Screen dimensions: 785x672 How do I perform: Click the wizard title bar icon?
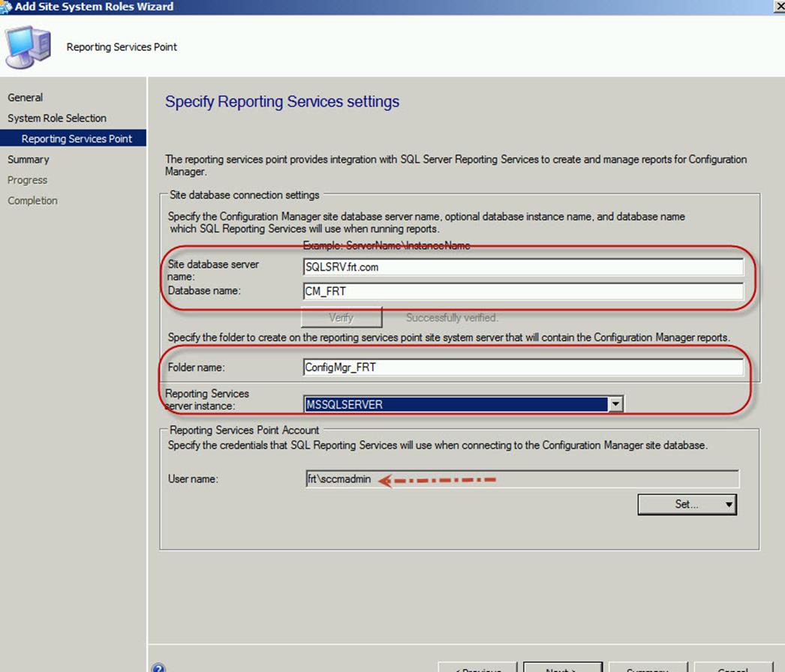point(6,7)
